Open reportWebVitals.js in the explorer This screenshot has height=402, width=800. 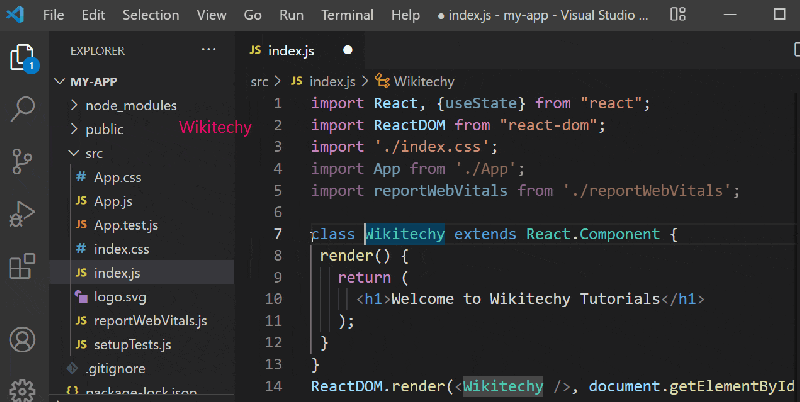[x=151, y=320]
